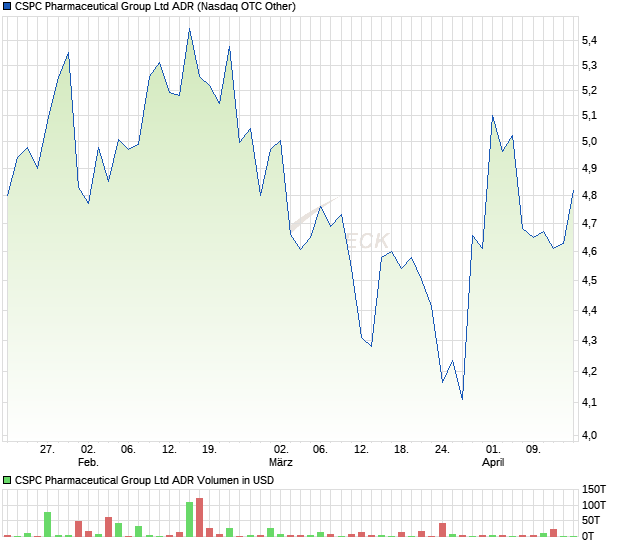Click the '18.' date label

[401, 450]
